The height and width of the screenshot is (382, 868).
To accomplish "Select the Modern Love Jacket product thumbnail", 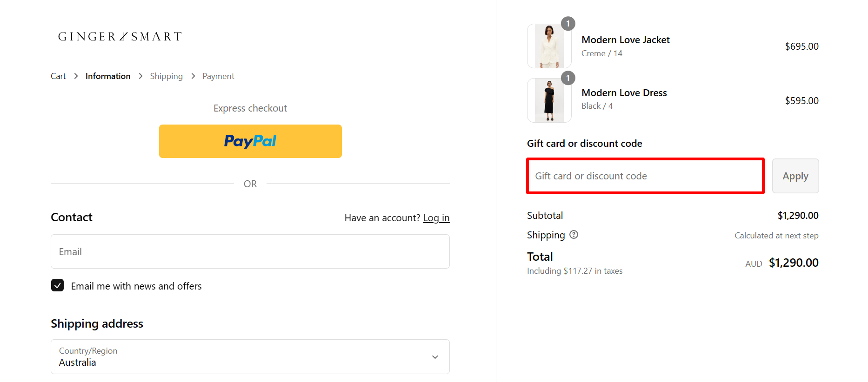I will (549, 46).
